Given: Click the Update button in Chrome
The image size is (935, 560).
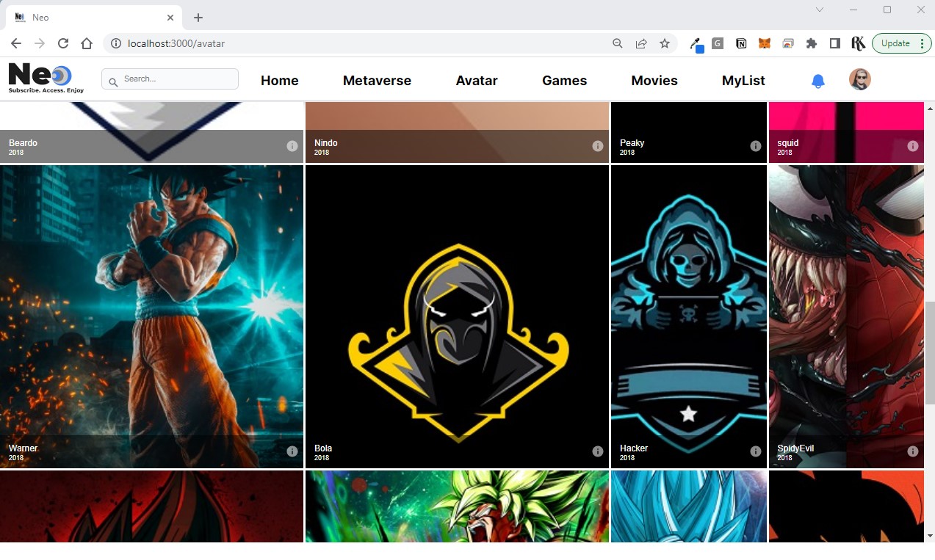Looking at the screenshot, I should point(902,43).
